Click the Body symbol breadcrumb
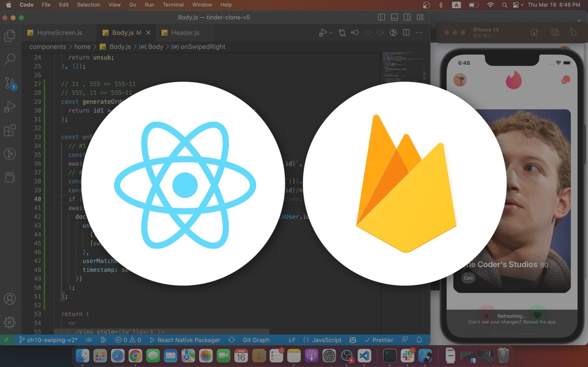The image size is (588, 367). (x=151, y=47)
